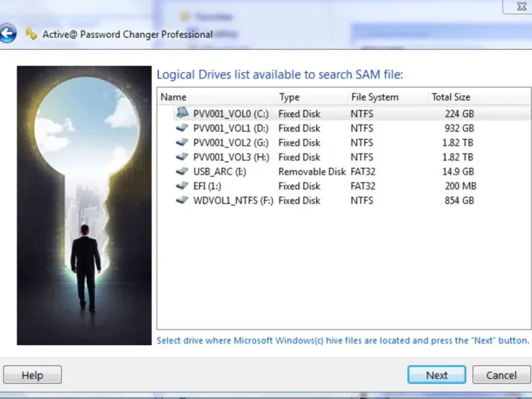Click the blue back arrow button
The width and height of the screenshot is (532, 399).
(7, 33)
